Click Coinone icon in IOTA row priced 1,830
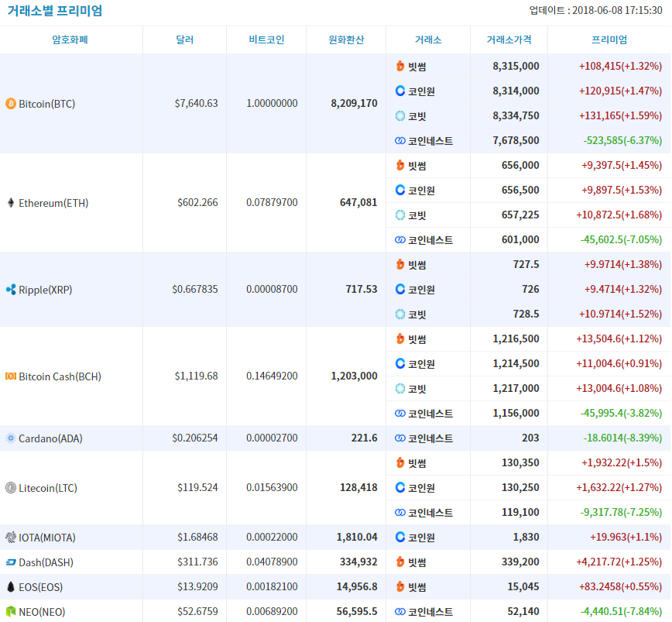This screenshot has width=672, height=622. tap(399, 537)
